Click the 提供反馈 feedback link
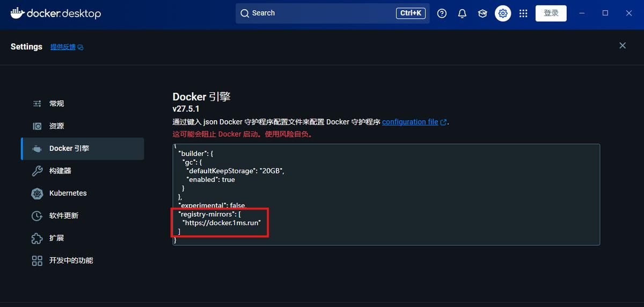 pyautogui.click(x=63, y=47)
